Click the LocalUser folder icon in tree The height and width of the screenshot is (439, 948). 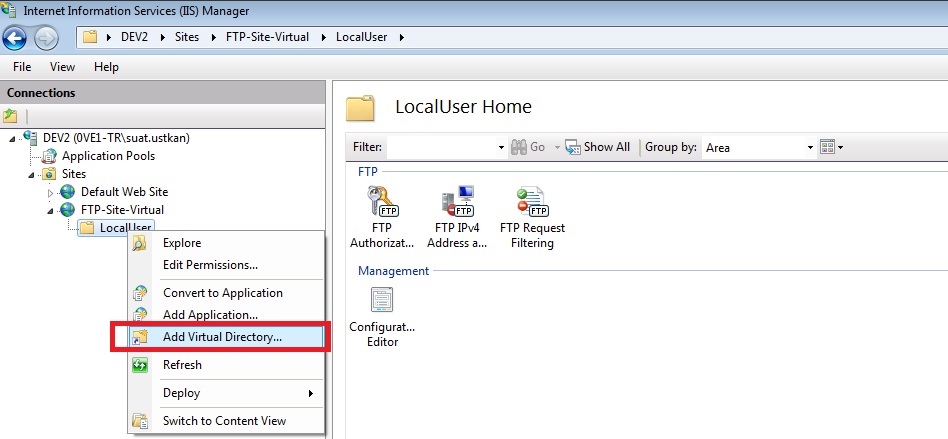(x=88, y=228)
